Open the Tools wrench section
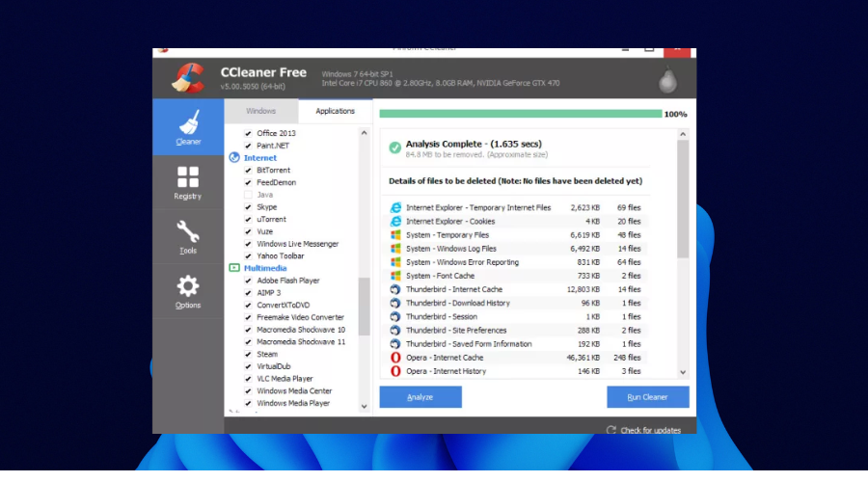This screenshot has height=482, width=868. [188, 232]
